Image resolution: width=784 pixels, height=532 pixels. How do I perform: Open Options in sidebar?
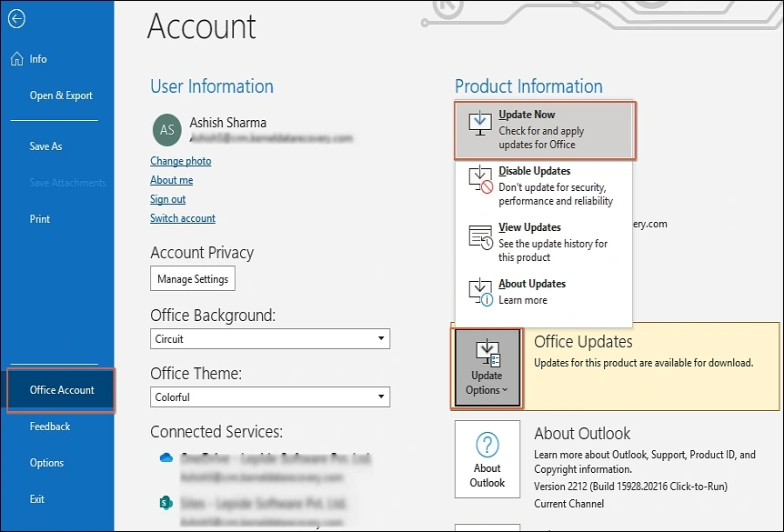[46, 463]
